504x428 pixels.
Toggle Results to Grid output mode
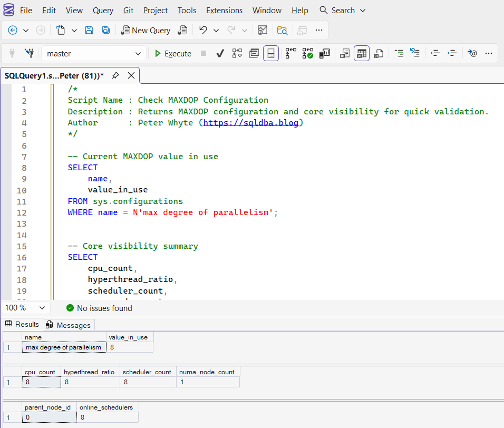coord(362,53)
